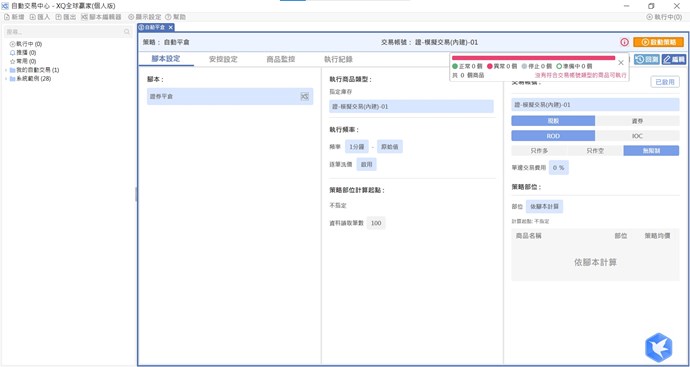Image resolution: width=690 pixels, height=367 pixels.
Task: Click the 不指定 position starting point text
Action: coord(338,206)
